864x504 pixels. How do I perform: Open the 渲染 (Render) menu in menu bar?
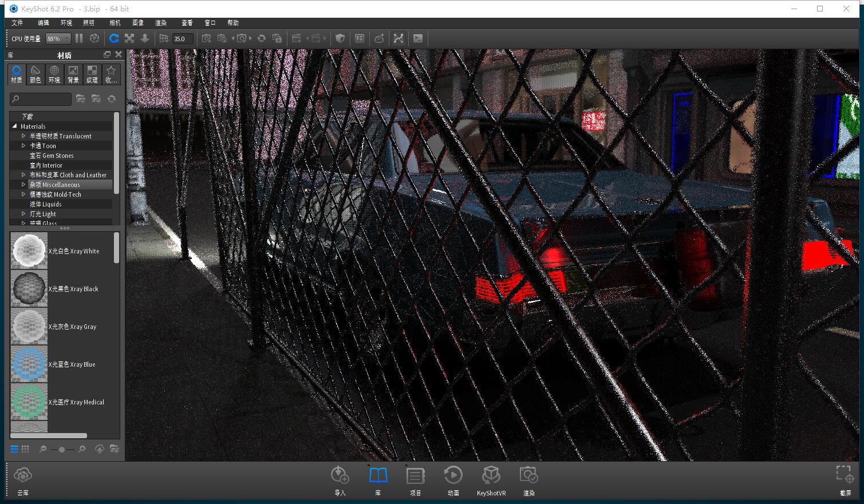(160, 23)
